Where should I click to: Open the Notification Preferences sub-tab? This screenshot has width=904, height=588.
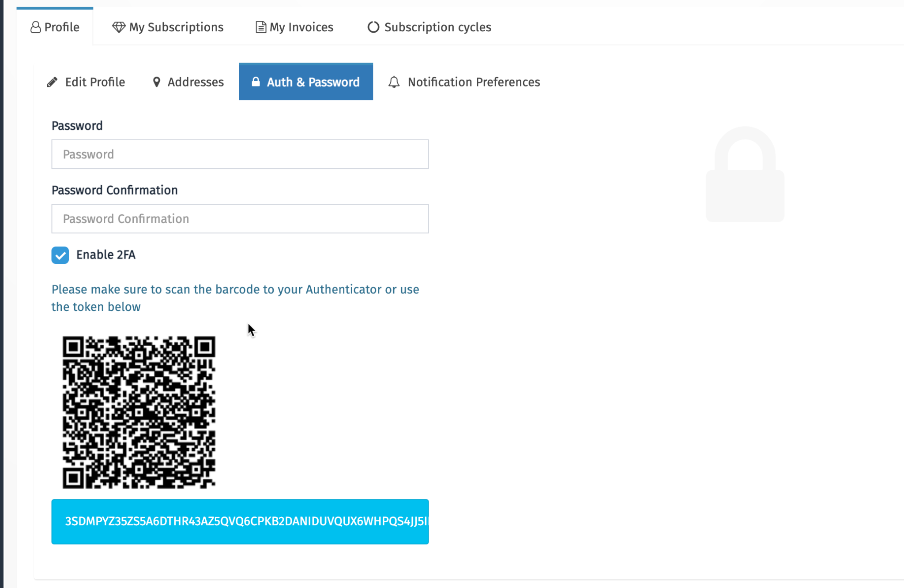coord(464,82)
